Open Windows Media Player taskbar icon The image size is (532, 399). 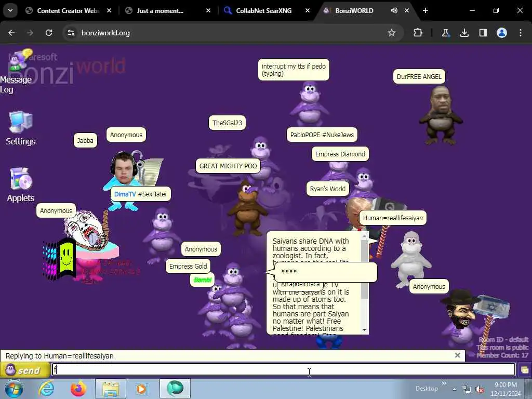pos(142,389)
